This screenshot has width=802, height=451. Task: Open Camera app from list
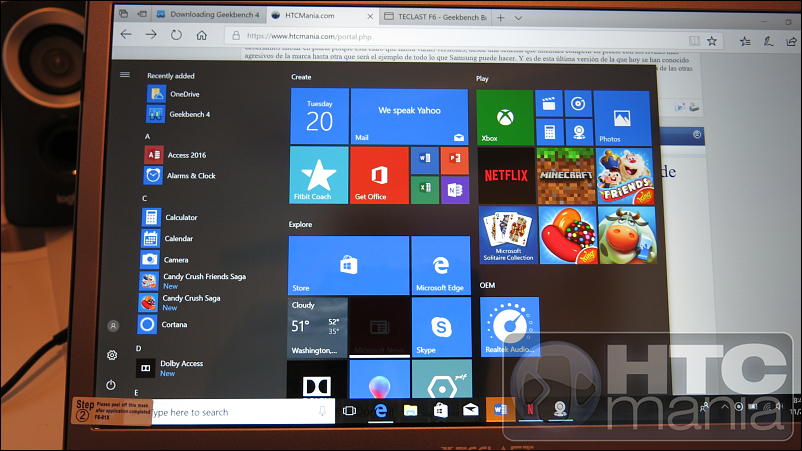click(164, 260)
